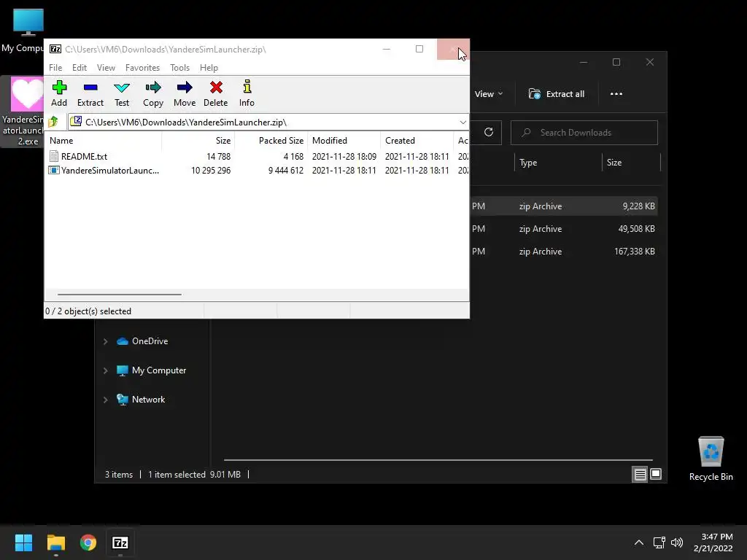Click the README.txt file icon

(54, 156)
